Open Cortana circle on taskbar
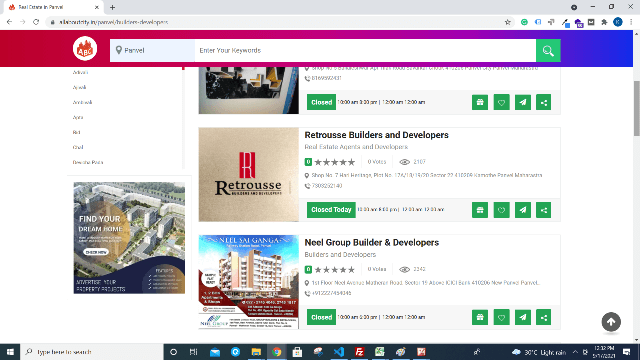 click(x=173, y=352)
